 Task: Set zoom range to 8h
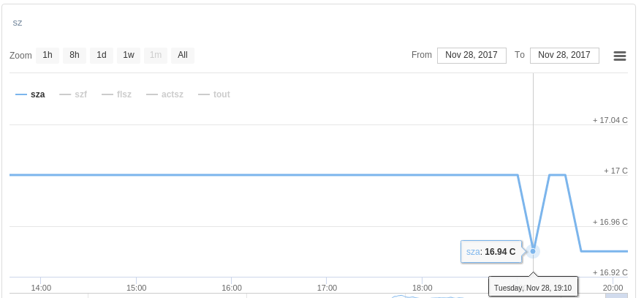coord(75,55)
